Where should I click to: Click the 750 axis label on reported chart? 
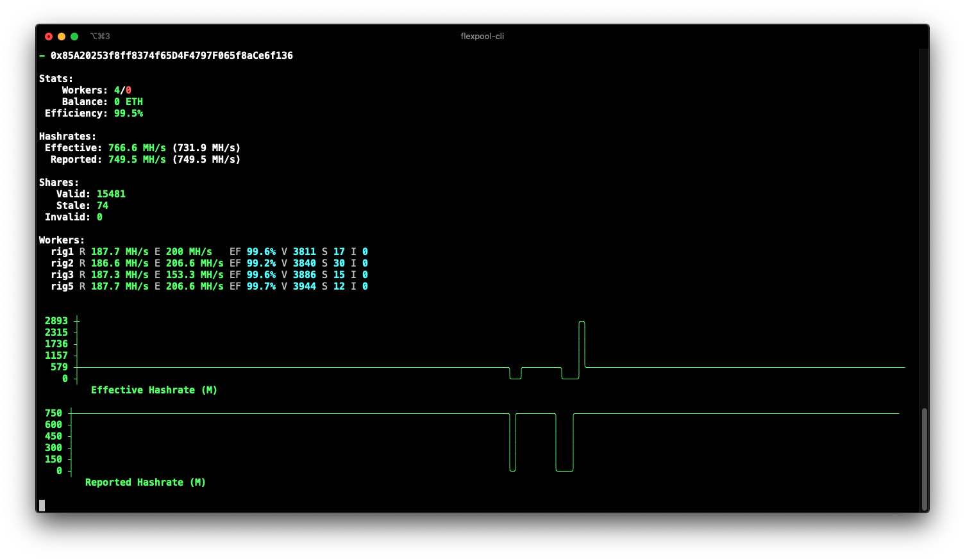53,413
